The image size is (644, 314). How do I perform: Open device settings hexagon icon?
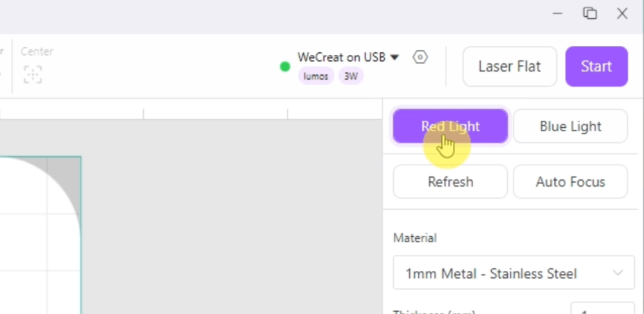point(420,58)
